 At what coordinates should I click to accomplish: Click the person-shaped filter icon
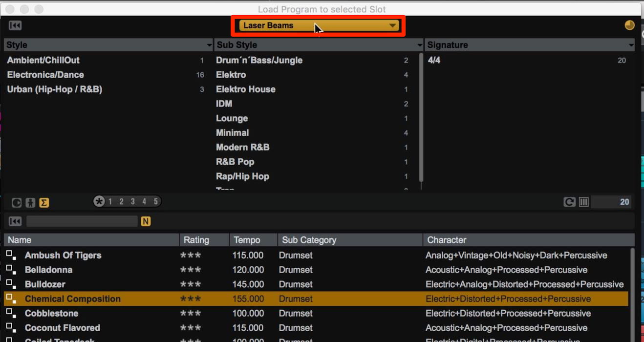(x=30, y=203)
